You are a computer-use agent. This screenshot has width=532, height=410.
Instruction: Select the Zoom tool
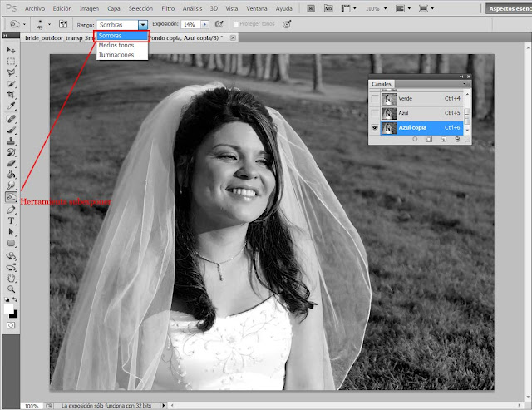point(11,289)
